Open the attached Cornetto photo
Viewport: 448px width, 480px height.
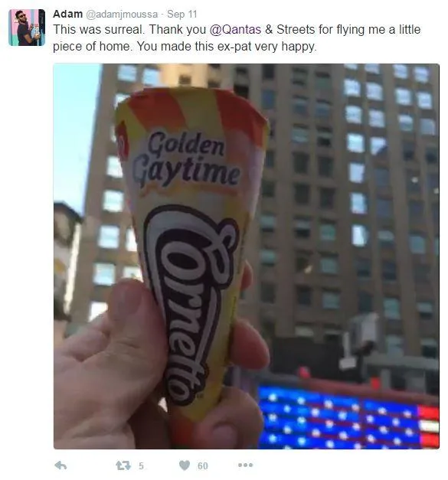coord(246,256)
